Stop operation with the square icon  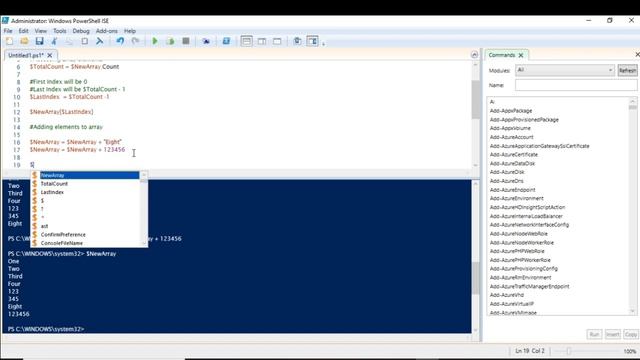click(x=186, y=41)
